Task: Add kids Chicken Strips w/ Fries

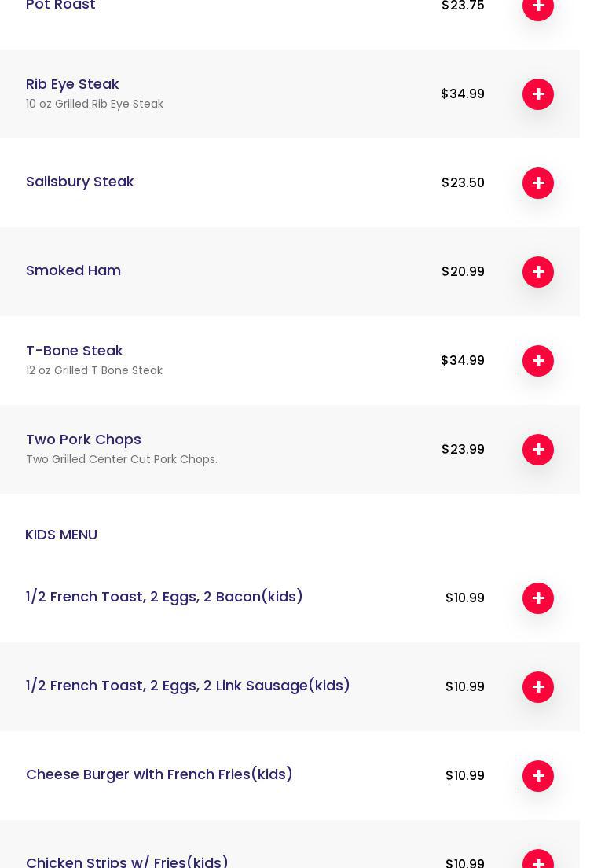Action: 538,862
